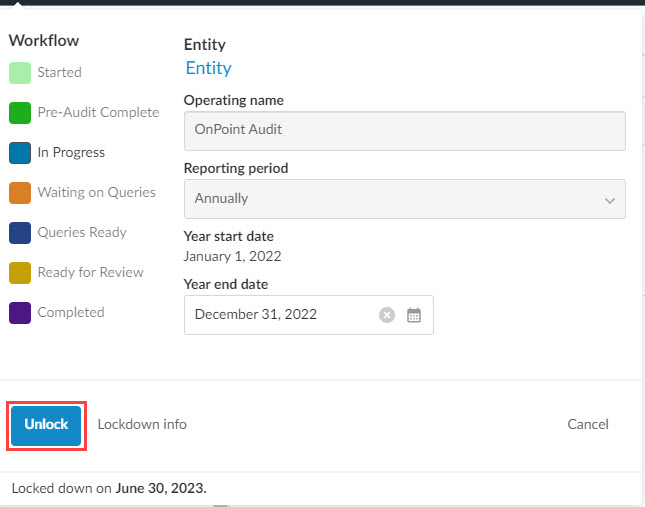645x507 pixels.
Task: Click the Operating name field
Action: (404, 131)
